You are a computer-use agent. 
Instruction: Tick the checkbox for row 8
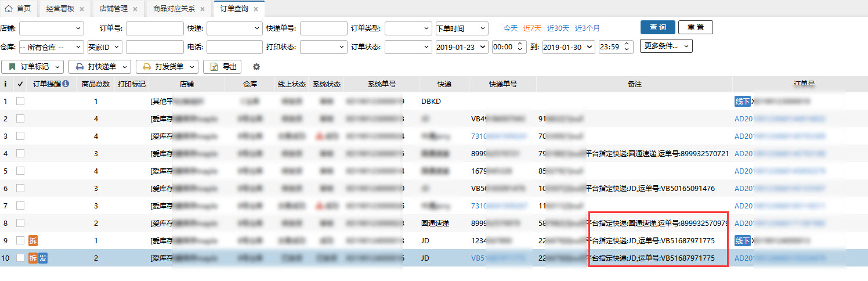[20, 223]
